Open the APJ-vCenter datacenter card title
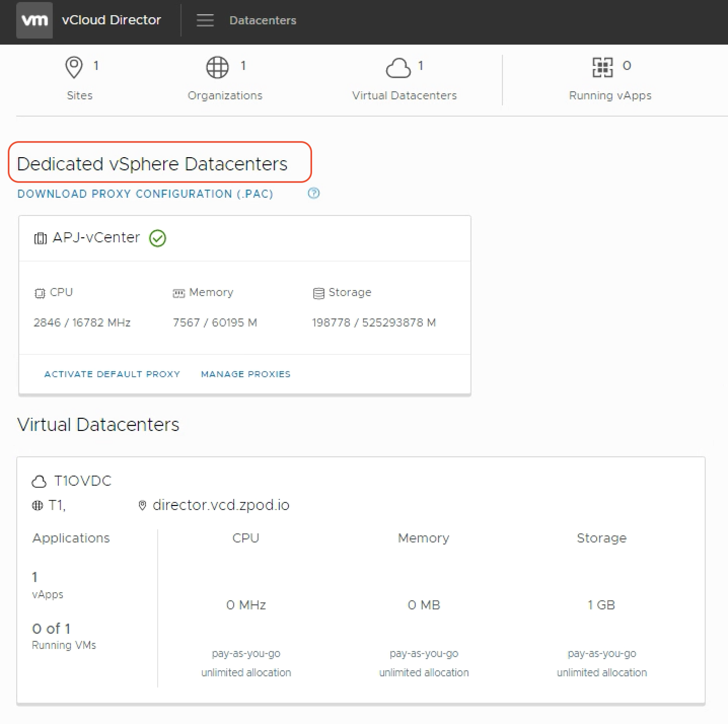This screenshot has height=724, width=728. click(96, 237)
